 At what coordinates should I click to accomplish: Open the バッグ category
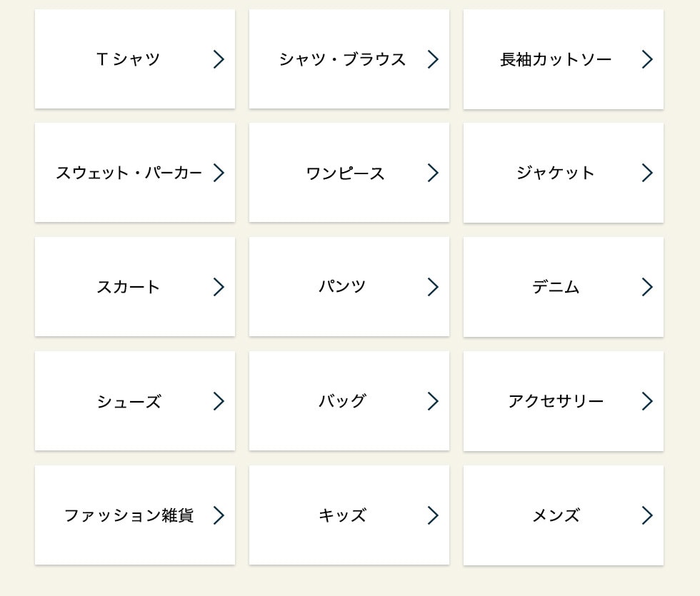pos(342,401)
